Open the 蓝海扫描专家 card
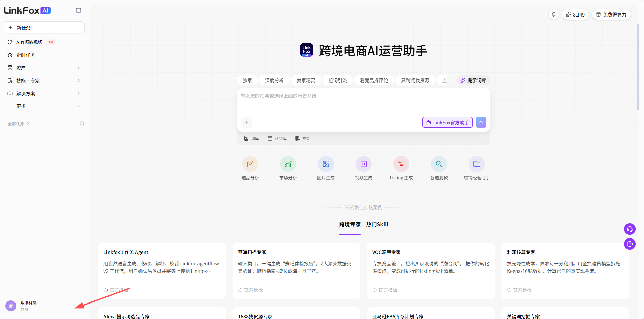 296,271
